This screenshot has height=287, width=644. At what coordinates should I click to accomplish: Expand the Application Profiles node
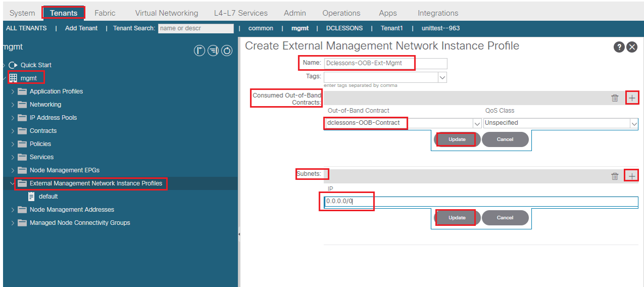click(x=13, y=91)
